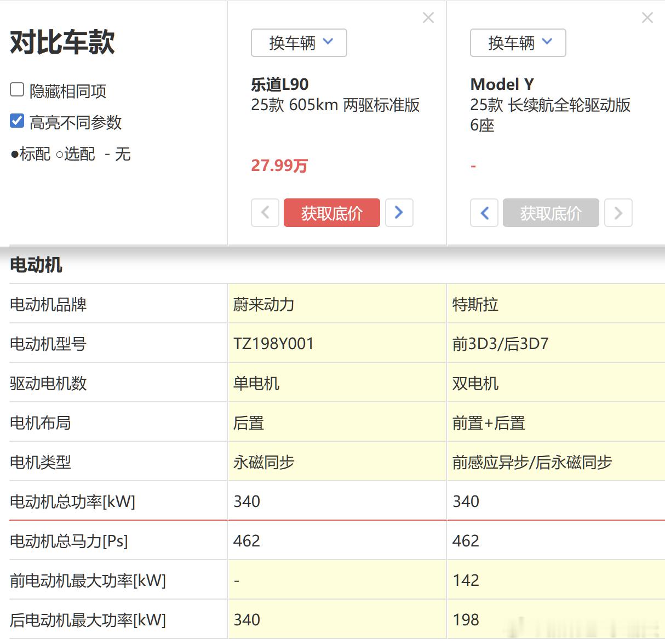Select 蔚来动力 cell
Screen dimensions: 665x644
coord(337,304)
